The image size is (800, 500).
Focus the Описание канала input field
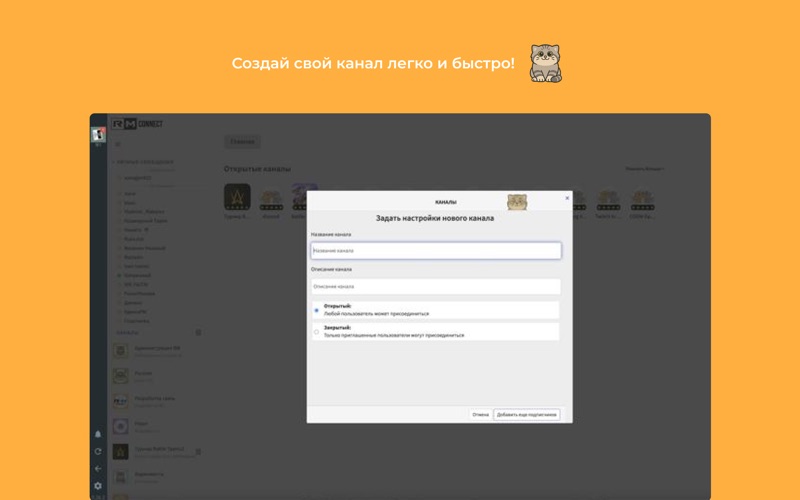(x=436, y=286)
